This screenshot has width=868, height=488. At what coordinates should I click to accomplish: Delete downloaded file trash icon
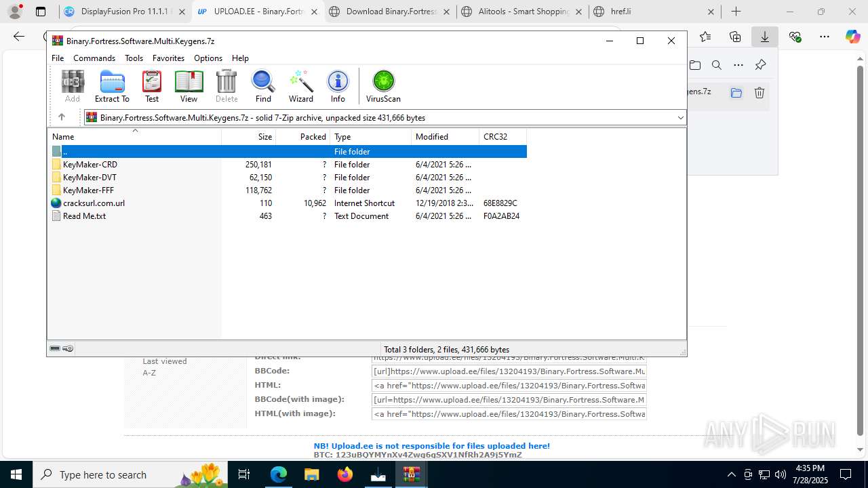pos(759,93)
